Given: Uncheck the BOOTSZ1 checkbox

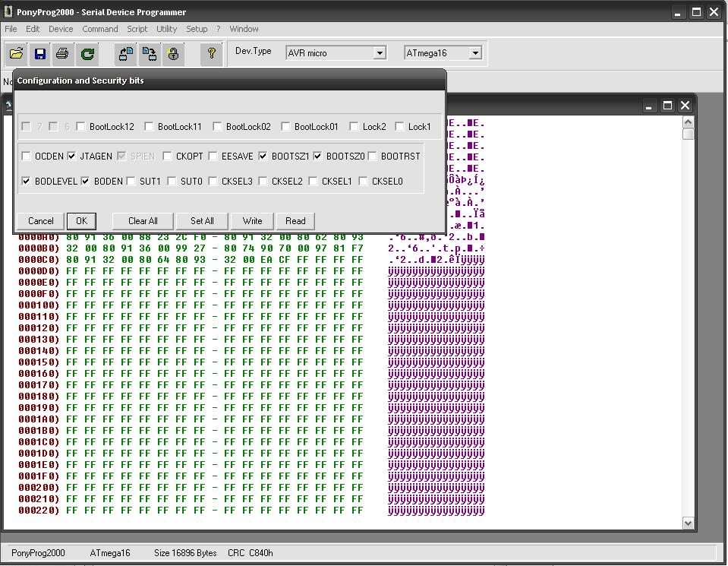Looking at the screenshot, I should click(x=263, y=157).
